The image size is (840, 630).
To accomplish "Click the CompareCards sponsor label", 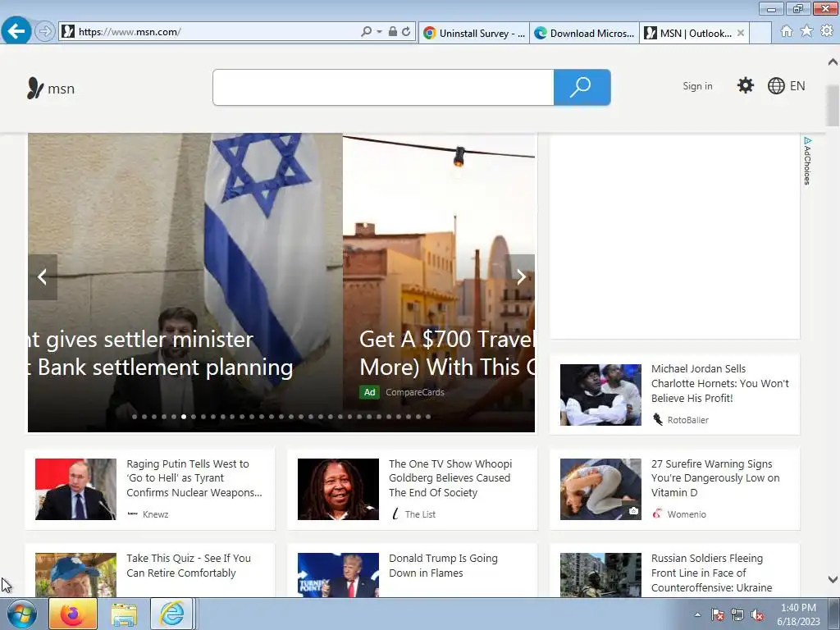I will coord(414,392).
